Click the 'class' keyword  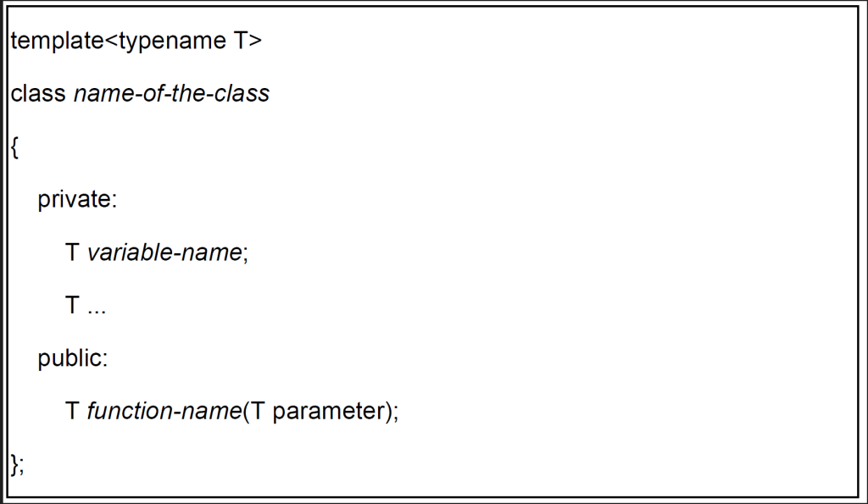point(37,93)
